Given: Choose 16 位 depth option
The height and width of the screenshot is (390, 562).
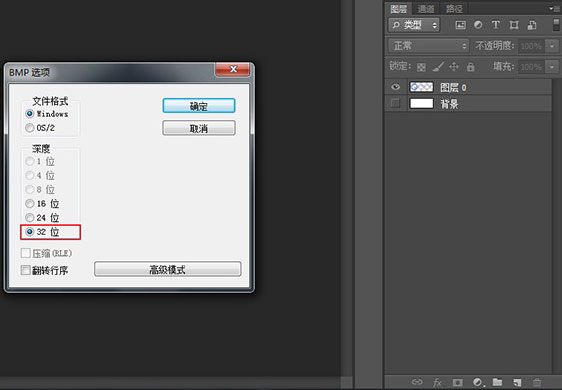Looking at the screenshot, I should tap(42, 204).
